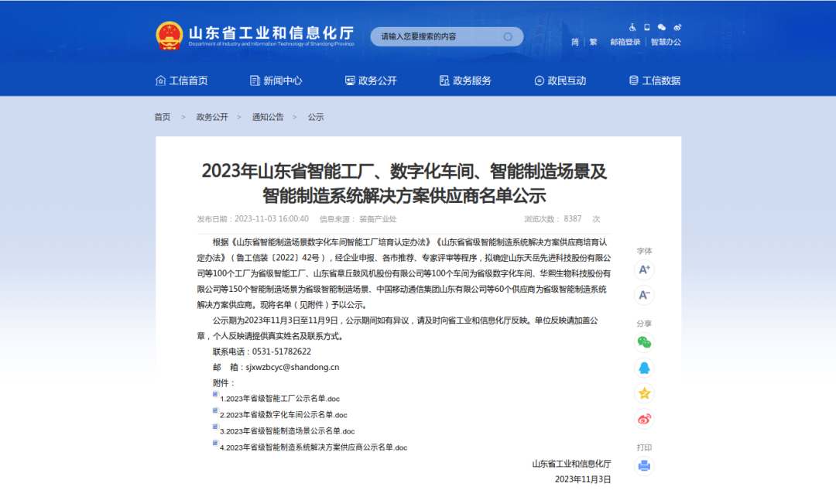
Task: Focus the search input field
Action: 437,36
